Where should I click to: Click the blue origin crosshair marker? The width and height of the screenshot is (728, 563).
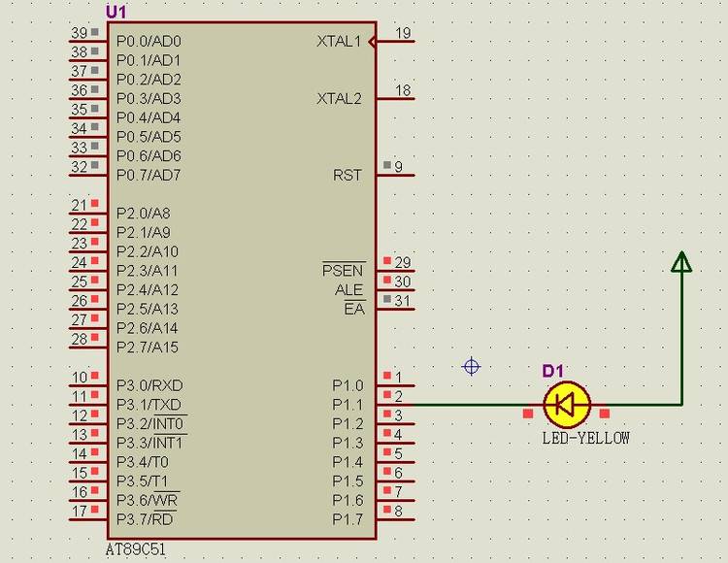click(472, 366)
